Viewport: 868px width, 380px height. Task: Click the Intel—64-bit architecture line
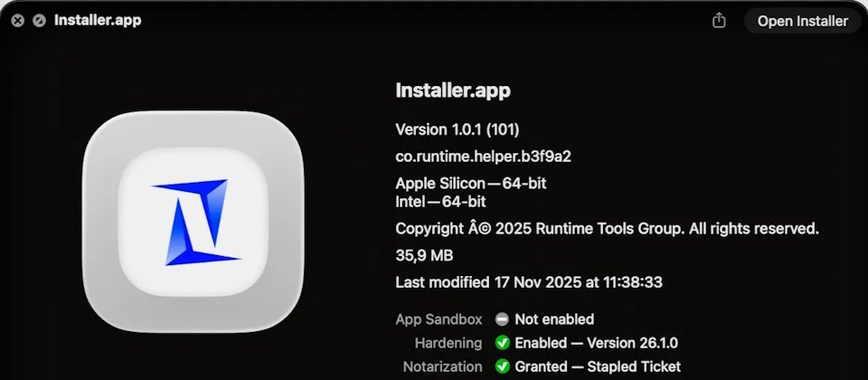click(x=440, y=202)
